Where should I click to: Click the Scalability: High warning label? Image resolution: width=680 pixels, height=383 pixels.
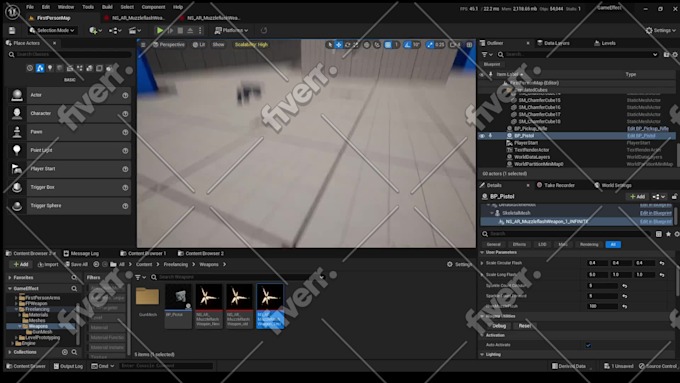(x=251, y=45)
